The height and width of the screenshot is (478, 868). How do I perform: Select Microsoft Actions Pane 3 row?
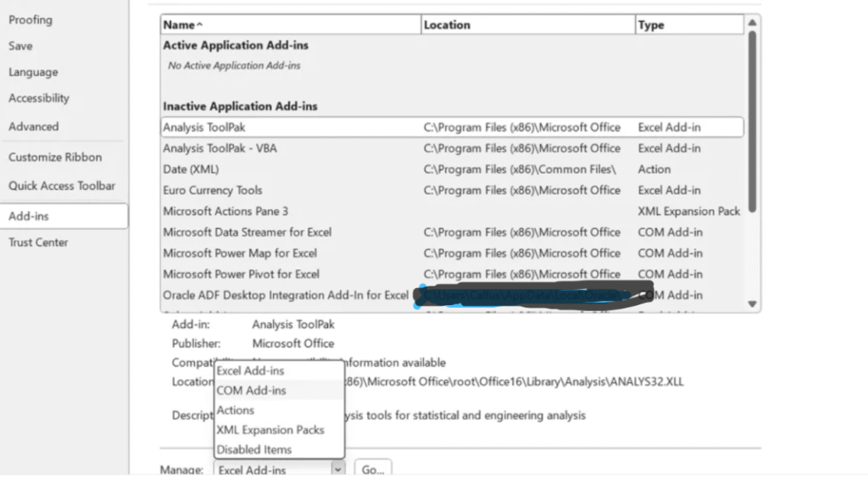[453, 211]
